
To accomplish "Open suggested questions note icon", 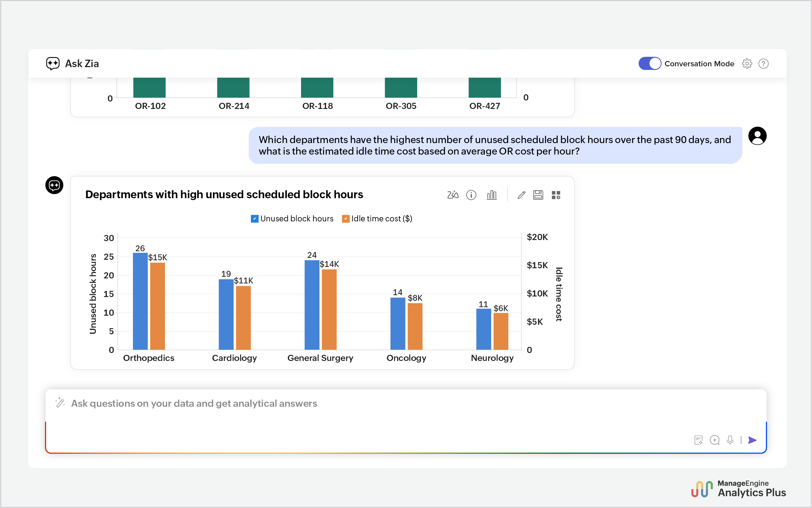I will pos(699,440).
